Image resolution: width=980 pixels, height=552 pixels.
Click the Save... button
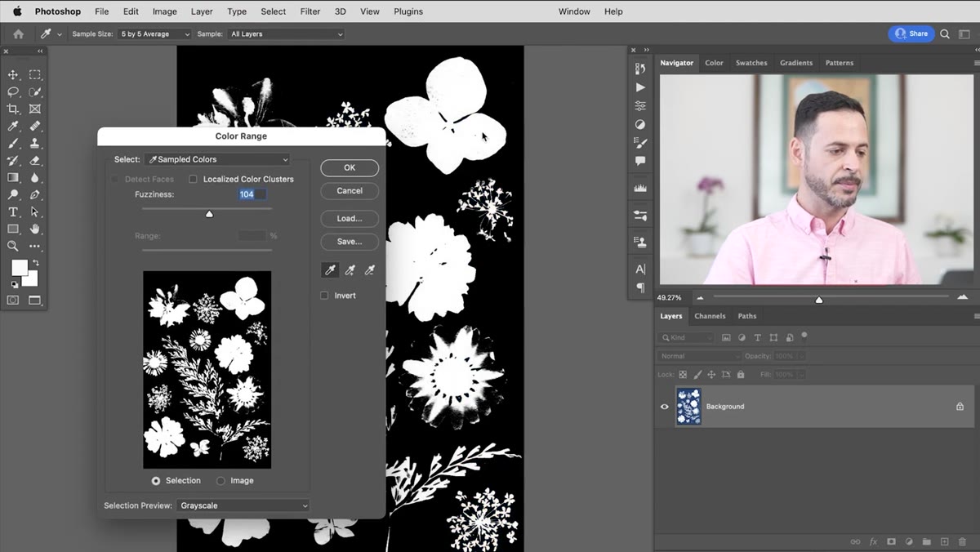tap(350, 242)
